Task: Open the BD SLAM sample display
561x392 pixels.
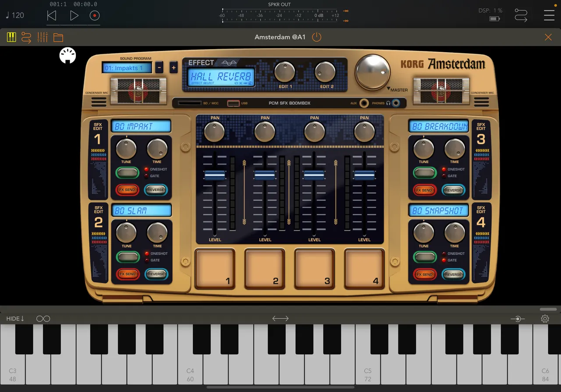Action: (141, 210)
